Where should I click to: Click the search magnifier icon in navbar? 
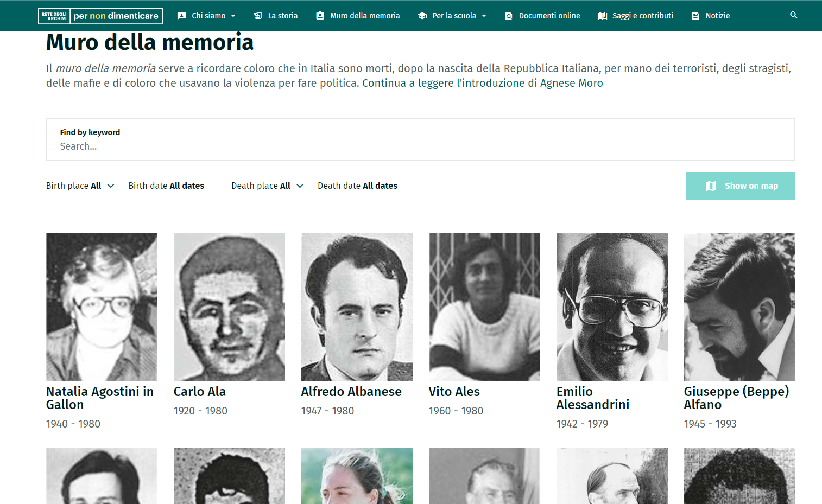click(x=794, y=15)
